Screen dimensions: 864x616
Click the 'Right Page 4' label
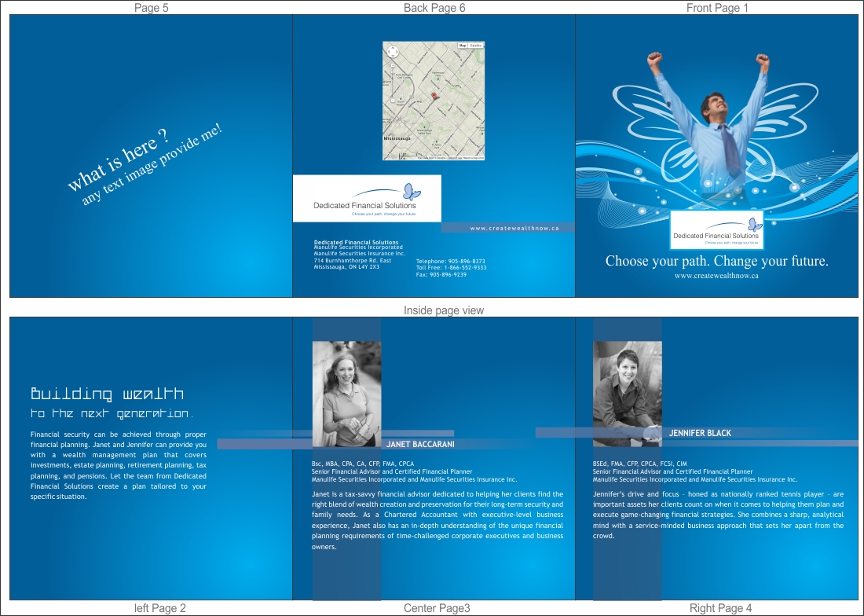click(721, 608)
